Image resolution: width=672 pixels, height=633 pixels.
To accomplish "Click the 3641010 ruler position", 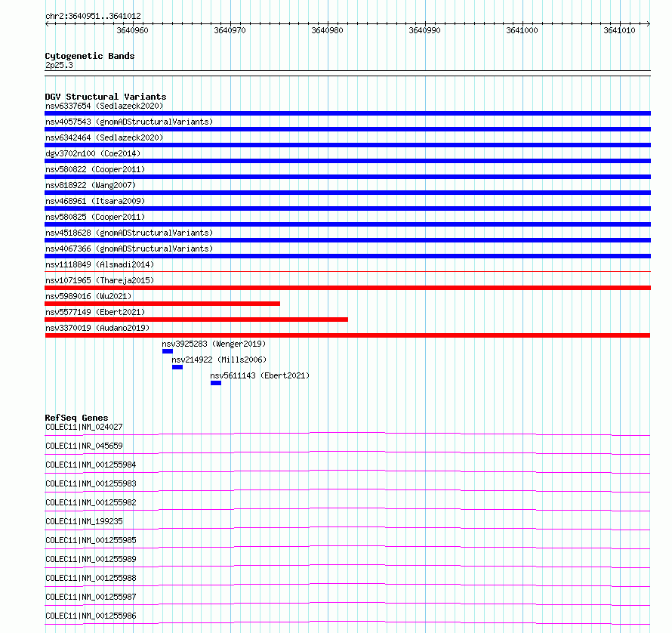I will pyautogui.click(x=619, y=30).
